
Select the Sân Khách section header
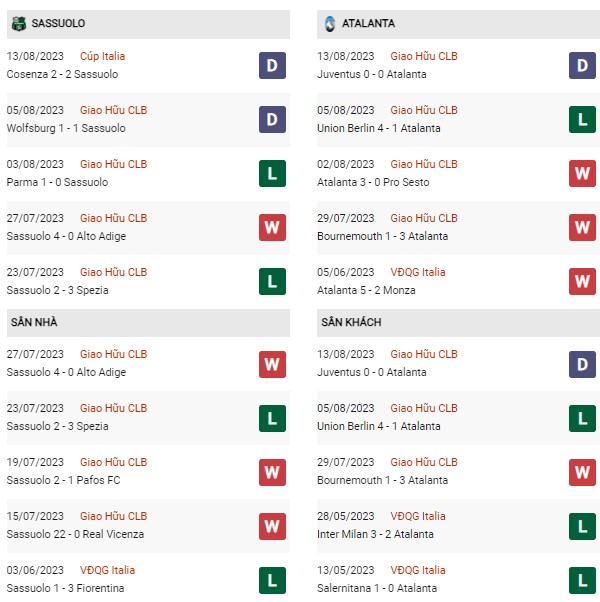(x=458, y=322)
